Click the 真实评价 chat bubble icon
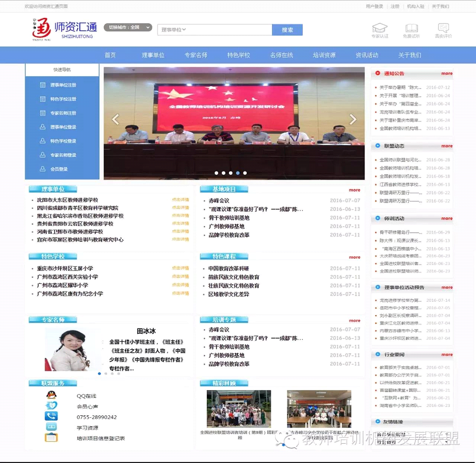 tap(443, 28)
